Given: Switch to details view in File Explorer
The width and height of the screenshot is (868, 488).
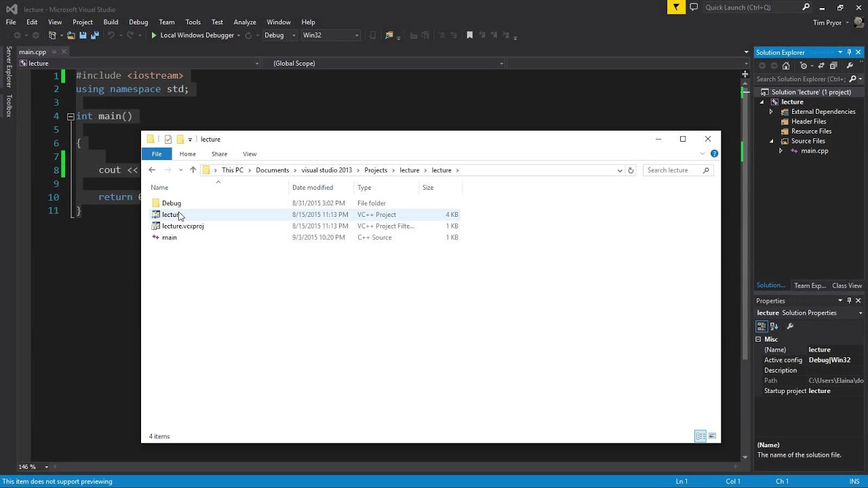Looking at the screenshot, I should (x=701, y=436).
